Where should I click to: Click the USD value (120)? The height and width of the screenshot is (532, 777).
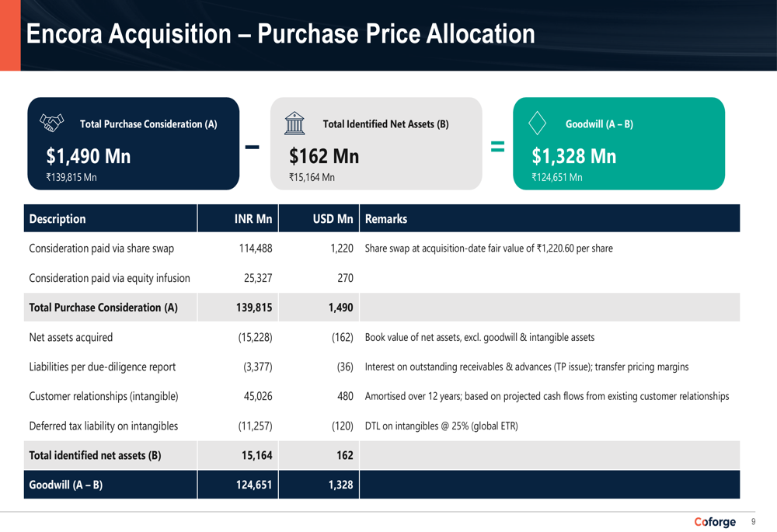(343, 426)
